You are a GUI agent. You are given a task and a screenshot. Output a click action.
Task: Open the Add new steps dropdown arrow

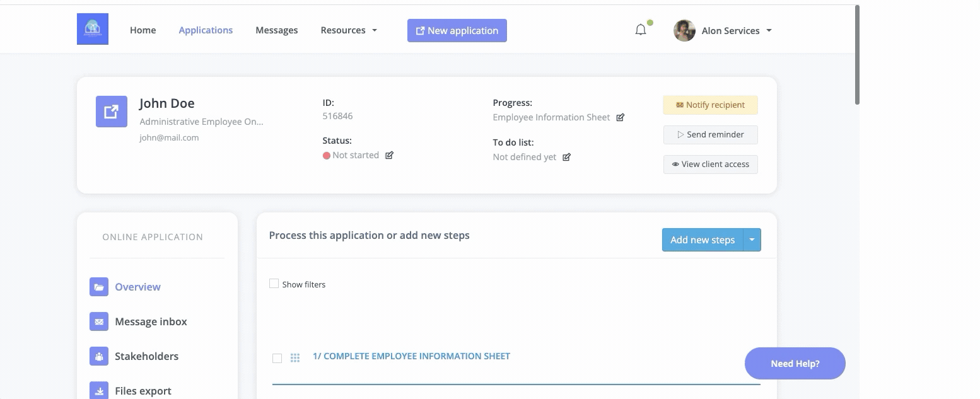coord(752,240)
